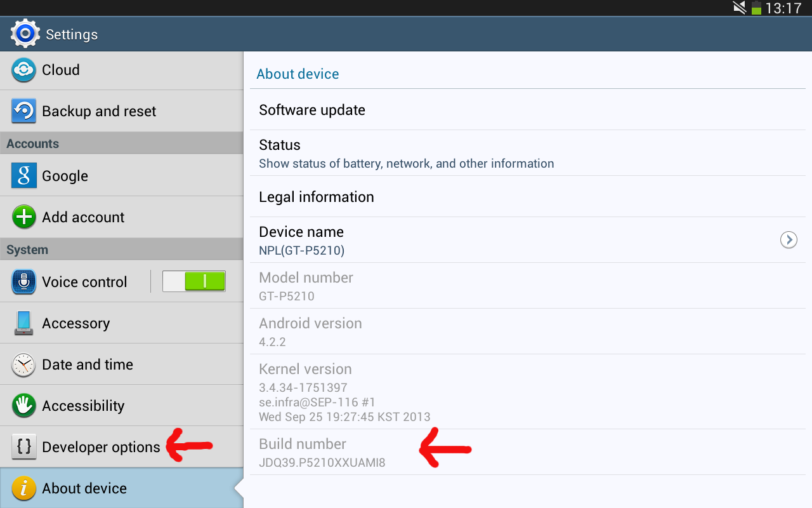
Task: Tap the About device info icon
Action: (x=24, y=488)
